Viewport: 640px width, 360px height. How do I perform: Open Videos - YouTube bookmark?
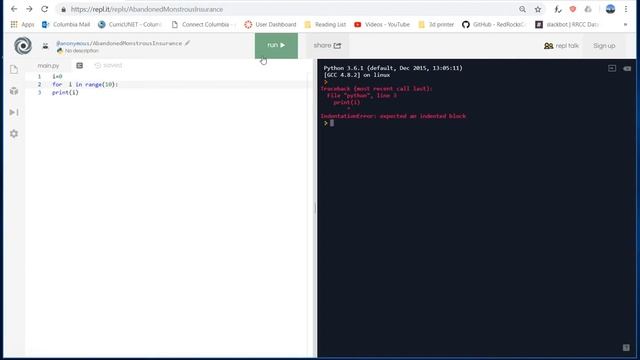382,24
